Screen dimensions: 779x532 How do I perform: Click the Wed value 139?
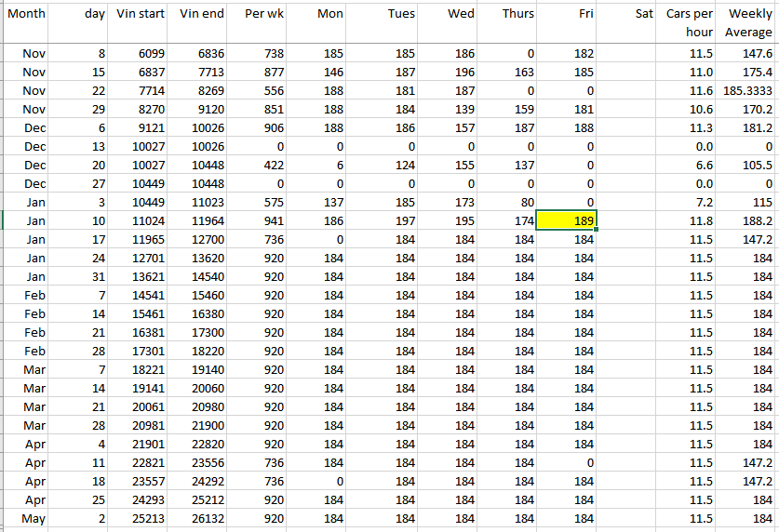tap(446, 109)
